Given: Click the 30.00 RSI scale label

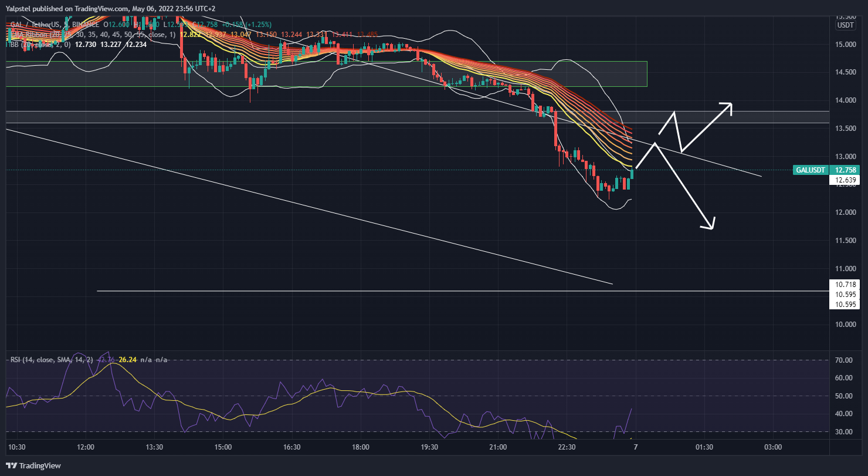Looking at the screenshot, I should [x=845, y=432].
